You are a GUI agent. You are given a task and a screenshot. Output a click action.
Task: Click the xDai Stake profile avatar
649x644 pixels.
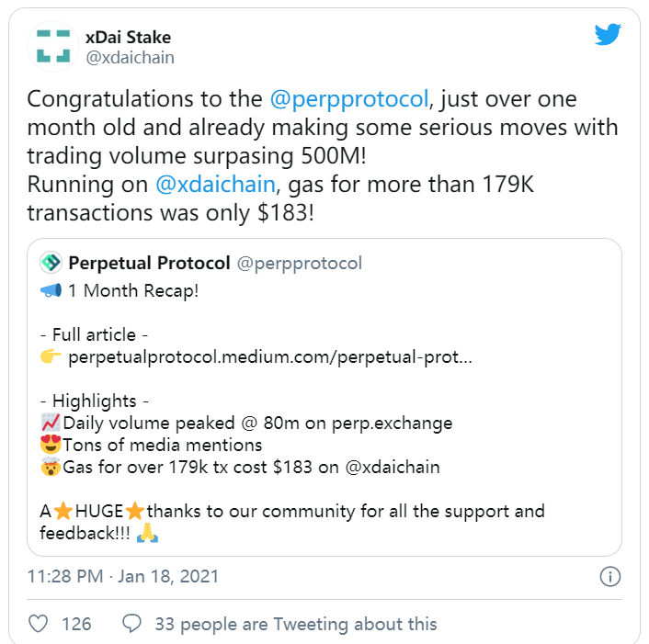[x=53, y=47]
